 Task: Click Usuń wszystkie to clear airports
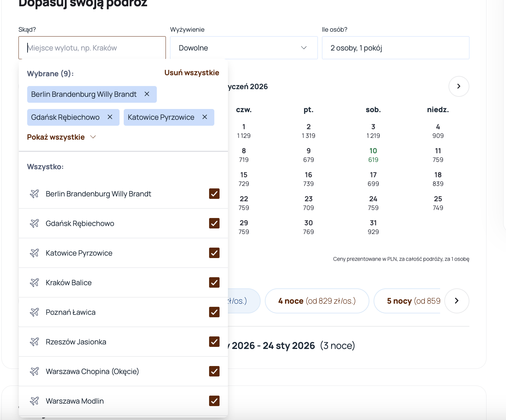[x=192, y=73]
